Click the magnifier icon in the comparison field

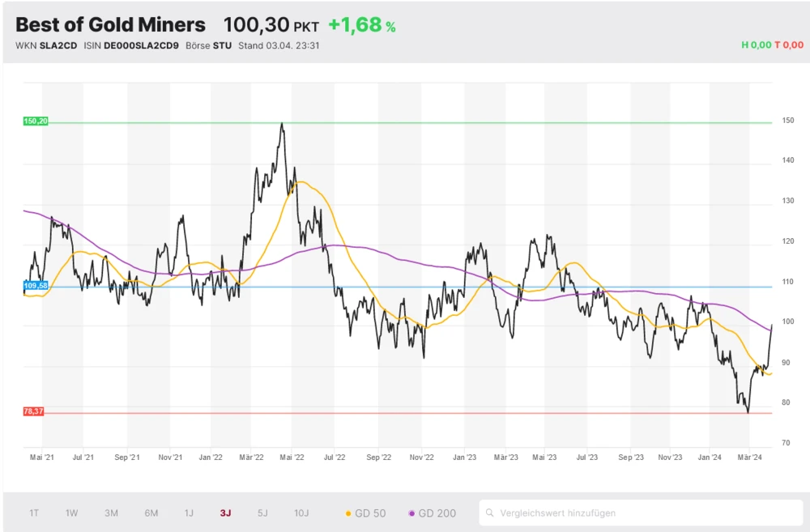click(x=490, y=513)
